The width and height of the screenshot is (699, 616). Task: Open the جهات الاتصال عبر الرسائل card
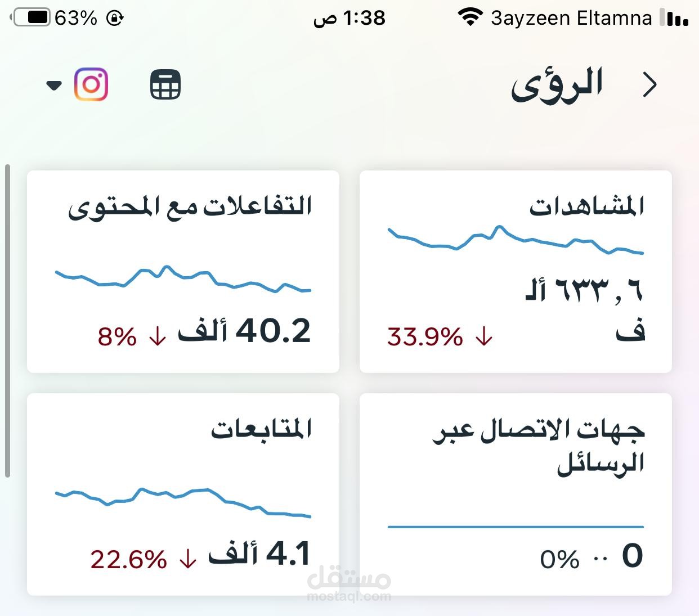(516, 494)
